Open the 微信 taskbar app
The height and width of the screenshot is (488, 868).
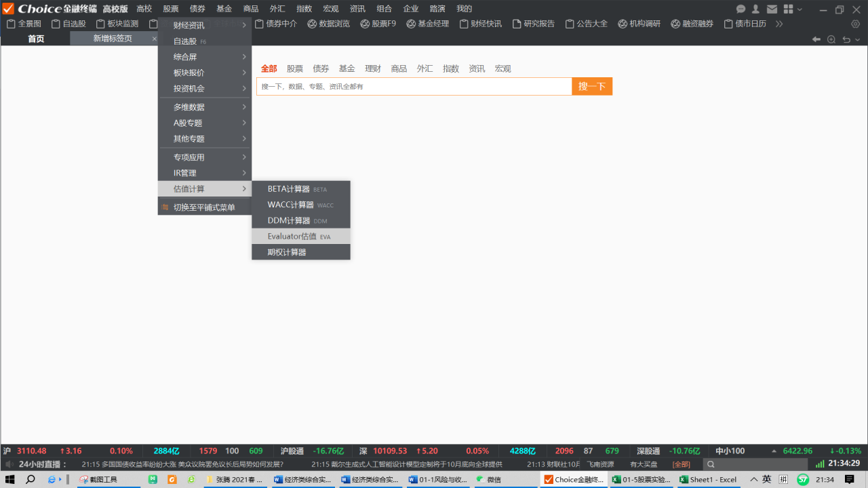point(490,479)
